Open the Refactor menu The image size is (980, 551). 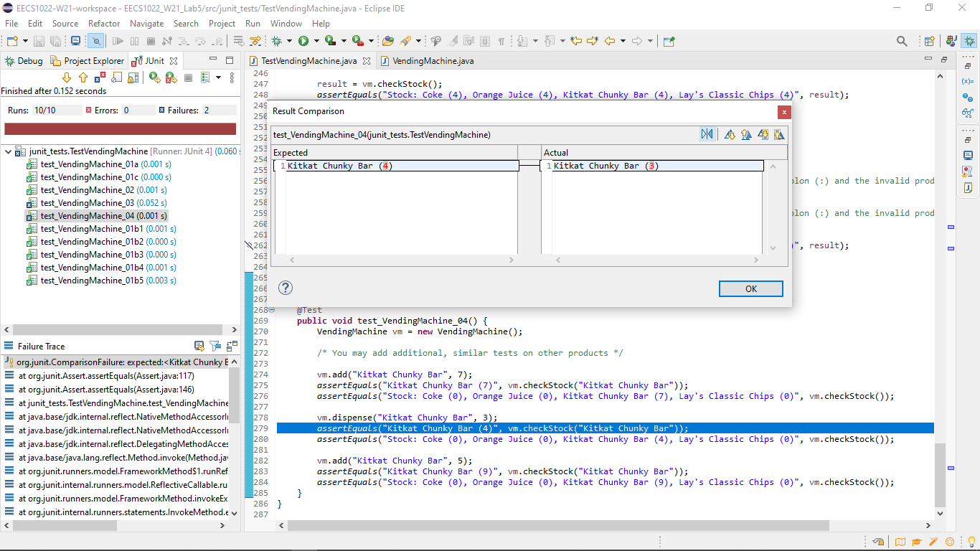(104, 23)
